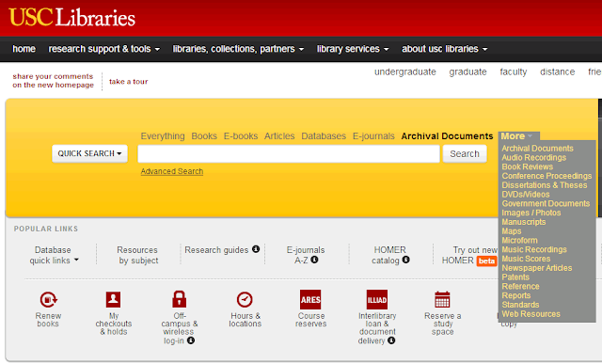Click the ARES Course reserves icon
Viewport: 602px width, 364px height.
tap(310, 299)
